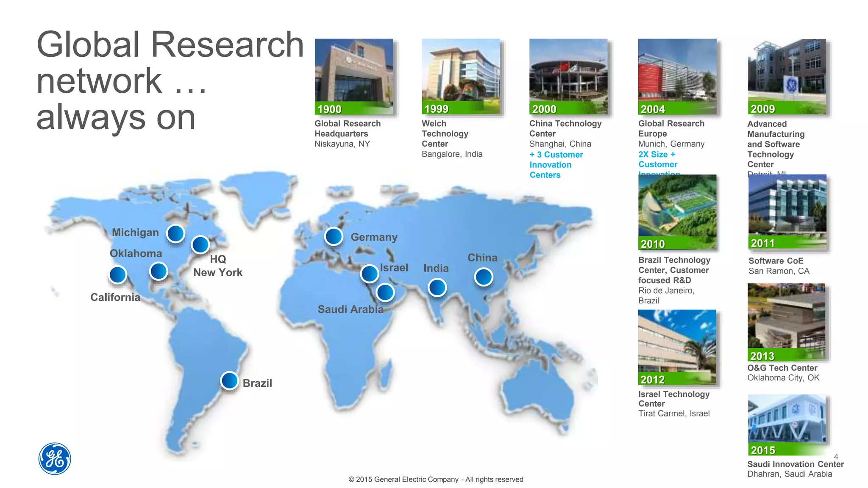Screen dimensions: 868x488
Task: Click the 'Software CoE' caption heading
Action: tap(776, 261)
